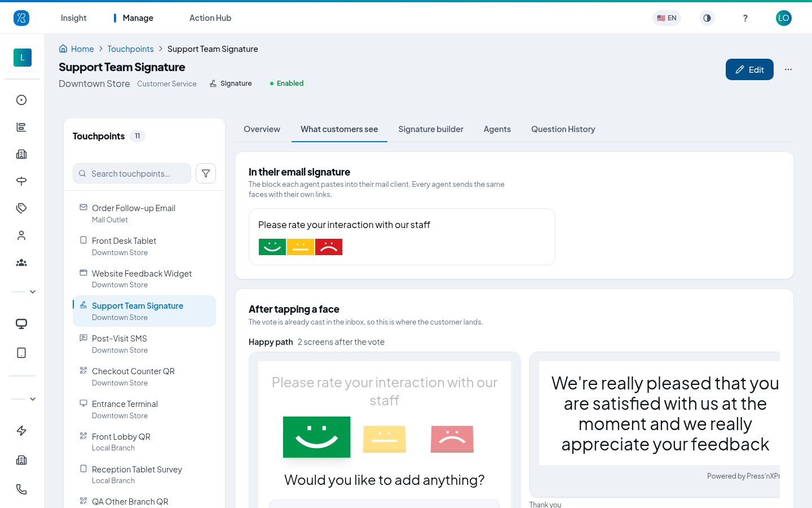
Task: Select Order Follow-up Email touchpoint
Action: [144, 213]
